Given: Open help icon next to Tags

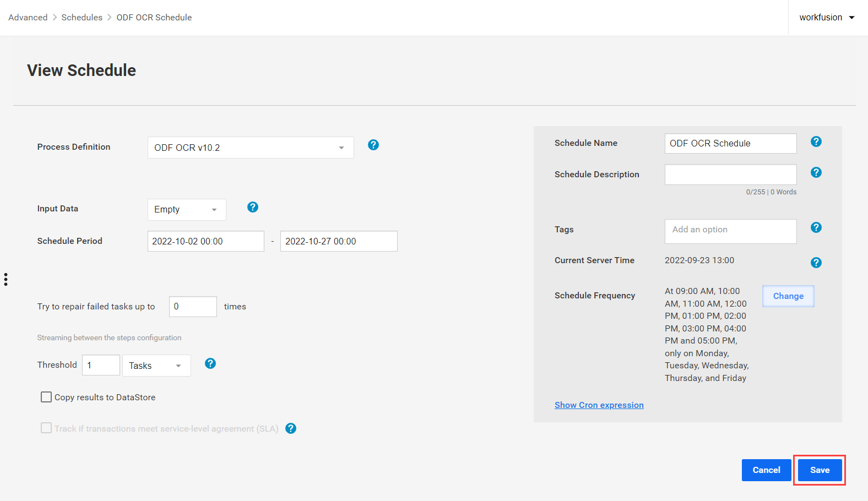Looking at the screenshot, I should (816, 227).
